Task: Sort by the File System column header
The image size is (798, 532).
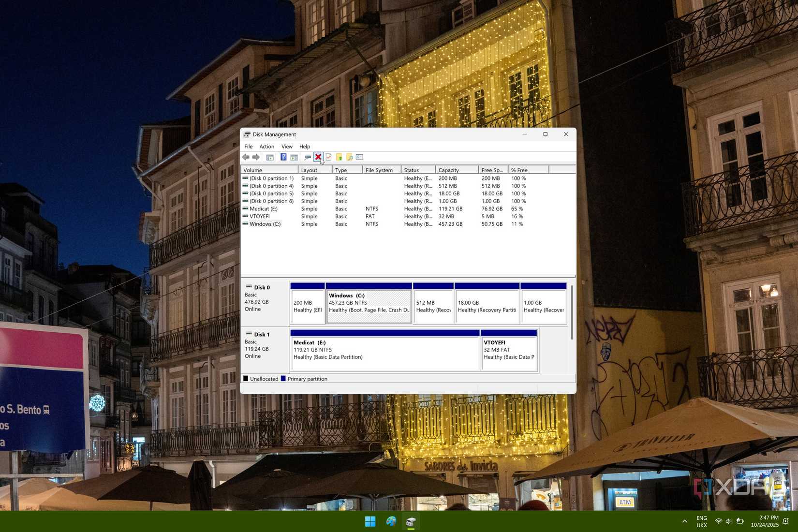Action: click(x=382, y=170)
